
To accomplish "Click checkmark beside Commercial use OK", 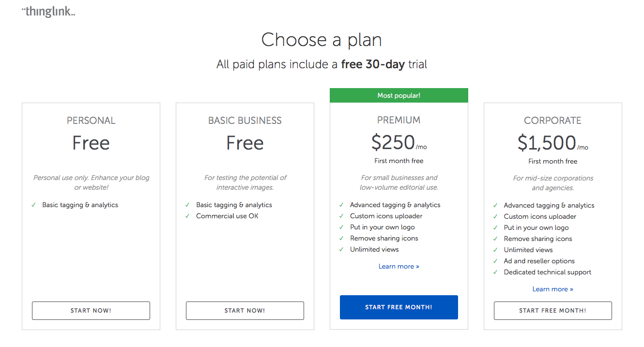I will (187, 216).
